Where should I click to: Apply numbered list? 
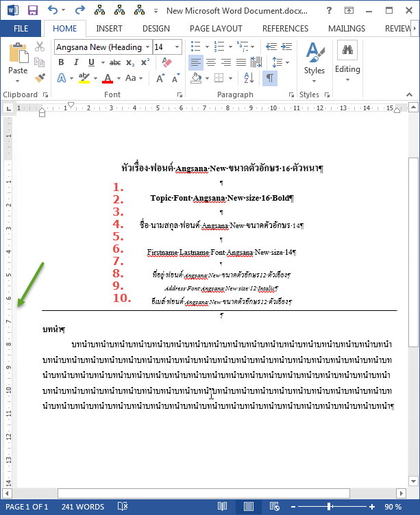(219, 47)
